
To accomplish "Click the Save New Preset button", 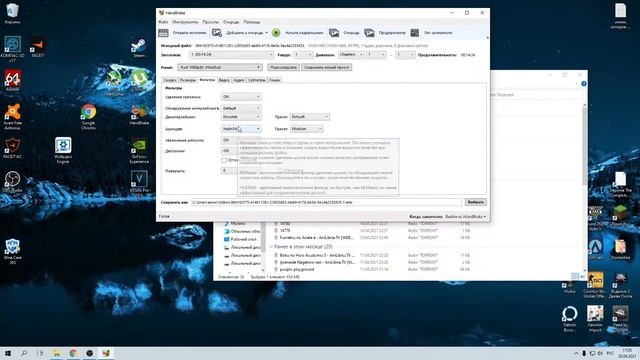I will [x=327, y=67].
